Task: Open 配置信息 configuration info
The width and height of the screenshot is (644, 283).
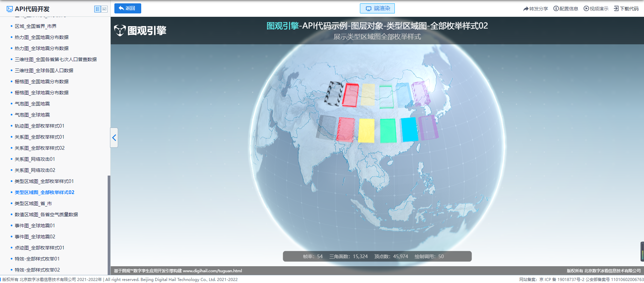Action: (x=566, y=9)
